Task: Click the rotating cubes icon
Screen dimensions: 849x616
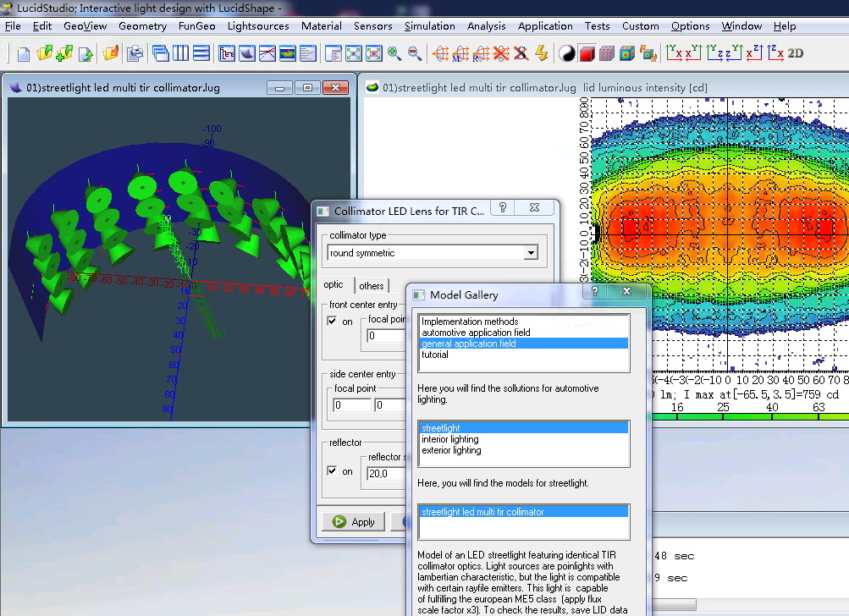Action: tap(648, 53)
